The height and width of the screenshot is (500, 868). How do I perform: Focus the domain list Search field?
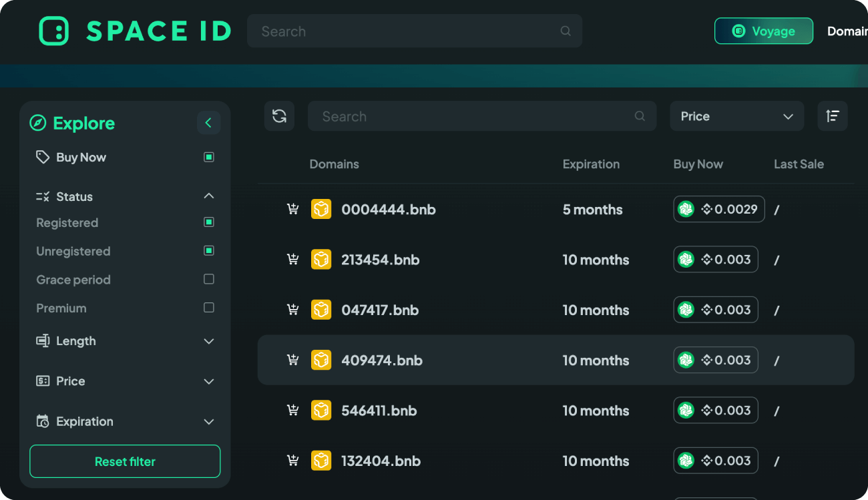pyautogui.click(x=482, y=116)
